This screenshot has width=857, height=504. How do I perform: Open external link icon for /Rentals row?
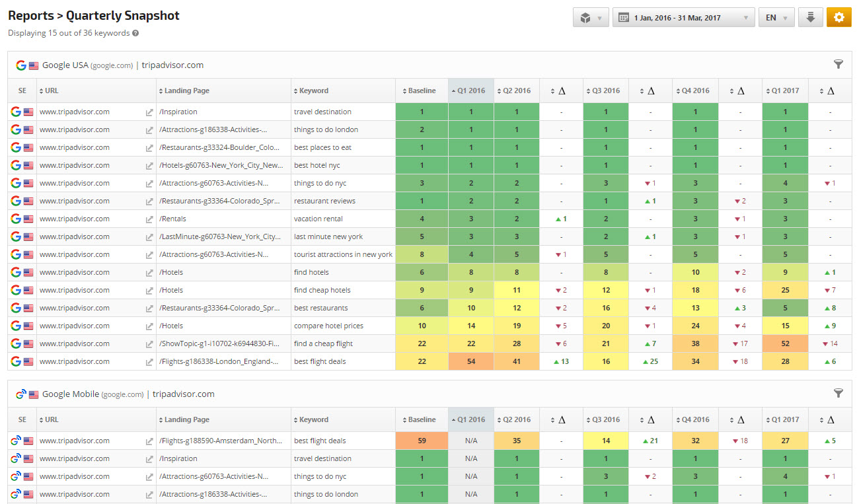point(149,219)
